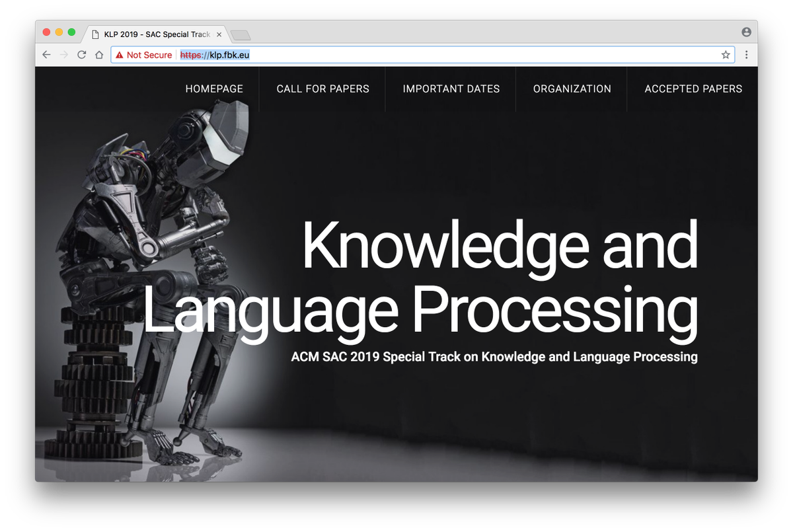Click the Not Secure label text
The image size is (793, 532).
[149, 55]
